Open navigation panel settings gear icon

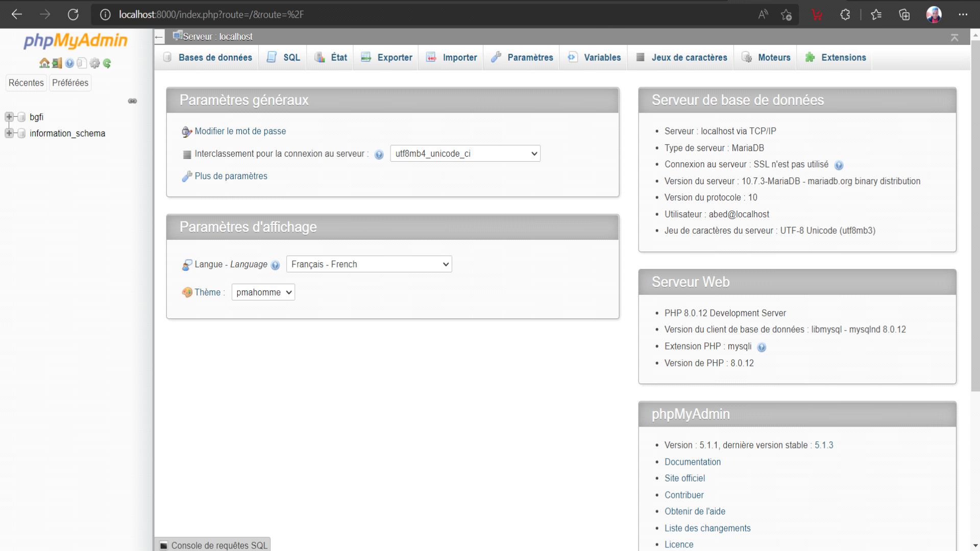[94, 63]
